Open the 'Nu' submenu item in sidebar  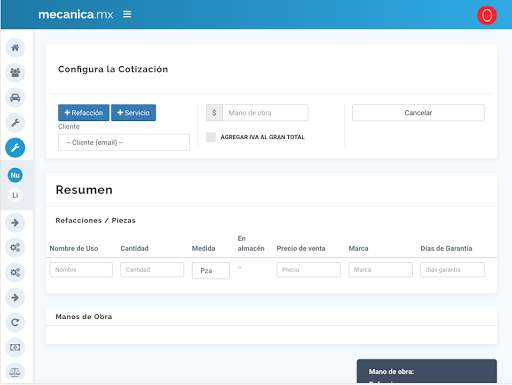coord(15,175)
